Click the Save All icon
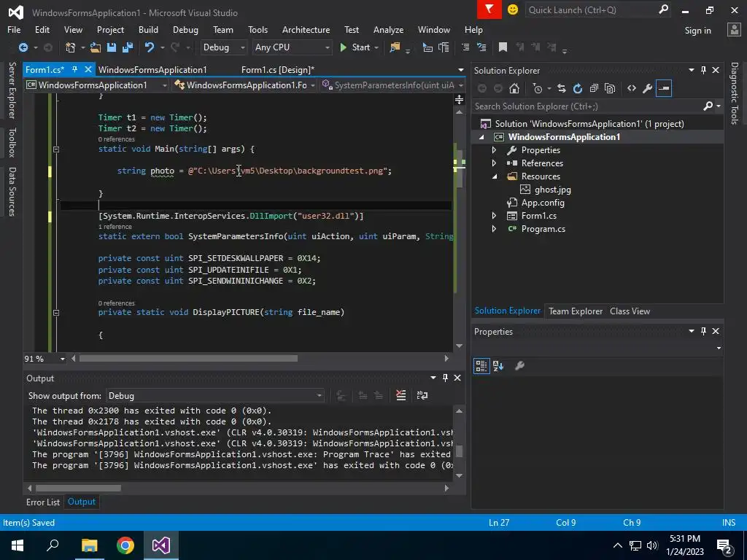This screenshot has width=747, height=560. point(127,47)
